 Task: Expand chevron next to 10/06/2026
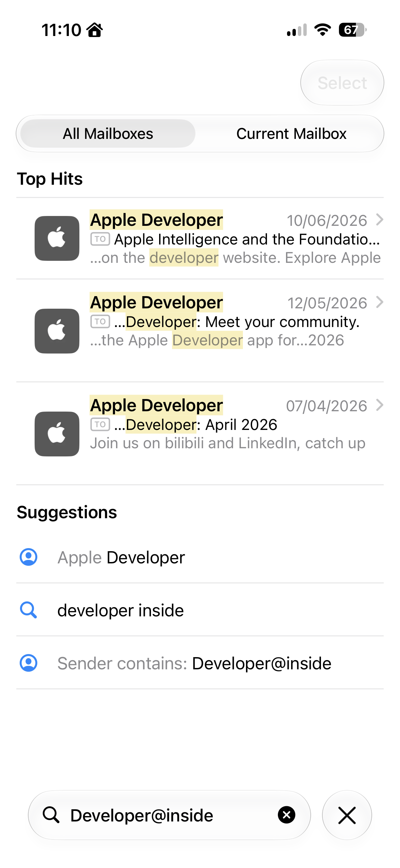(380, 220)
